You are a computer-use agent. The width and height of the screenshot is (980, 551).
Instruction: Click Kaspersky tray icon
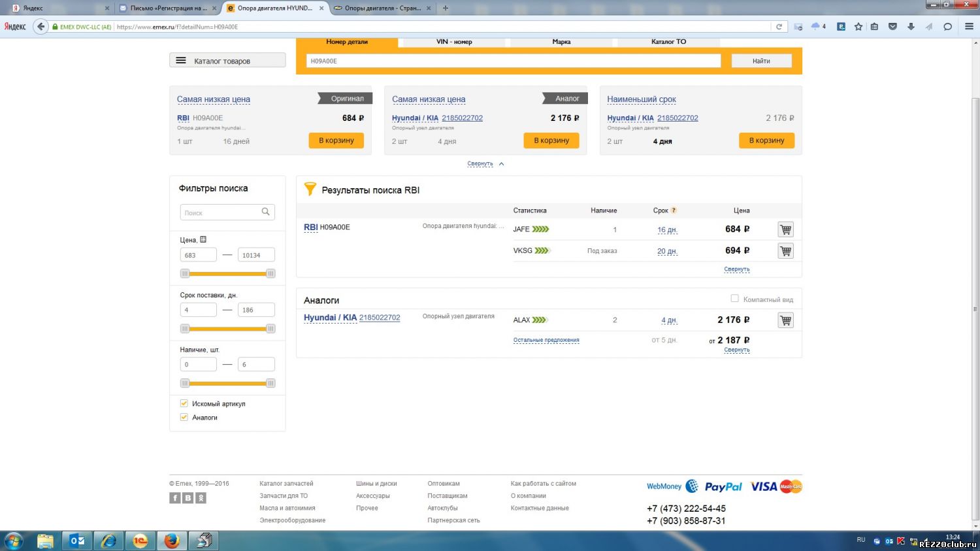[901, 541]
